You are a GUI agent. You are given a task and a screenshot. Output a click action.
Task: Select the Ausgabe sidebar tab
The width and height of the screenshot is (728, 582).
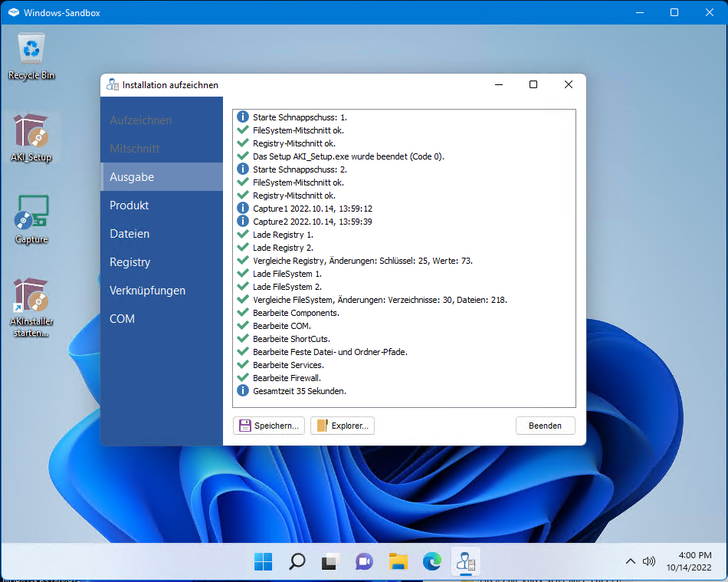pos(162,177)
